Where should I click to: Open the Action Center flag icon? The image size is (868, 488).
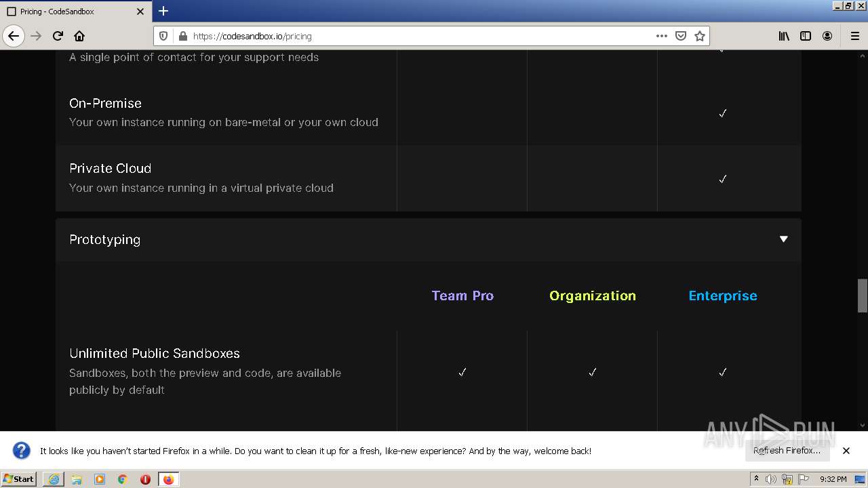tap(804, 479)
